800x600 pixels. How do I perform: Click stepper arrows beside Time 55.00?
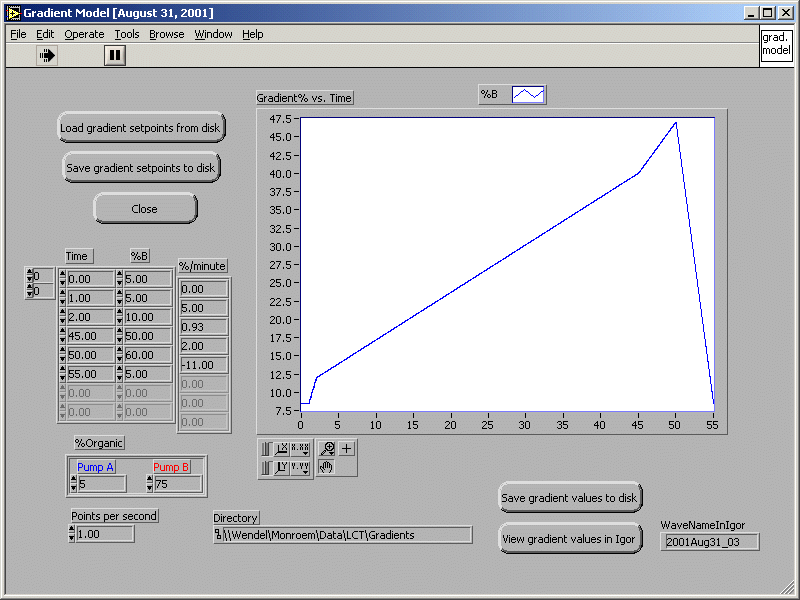[x=63, y=373]
